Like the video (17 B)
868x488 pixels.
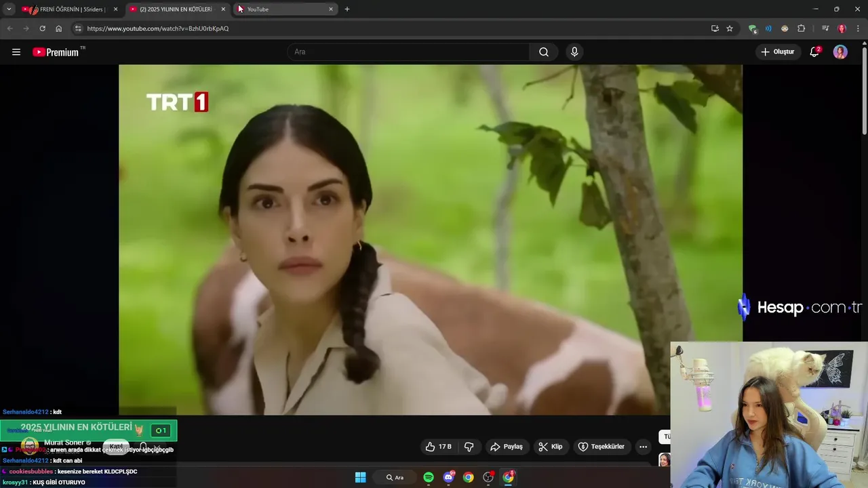(438, 447)
